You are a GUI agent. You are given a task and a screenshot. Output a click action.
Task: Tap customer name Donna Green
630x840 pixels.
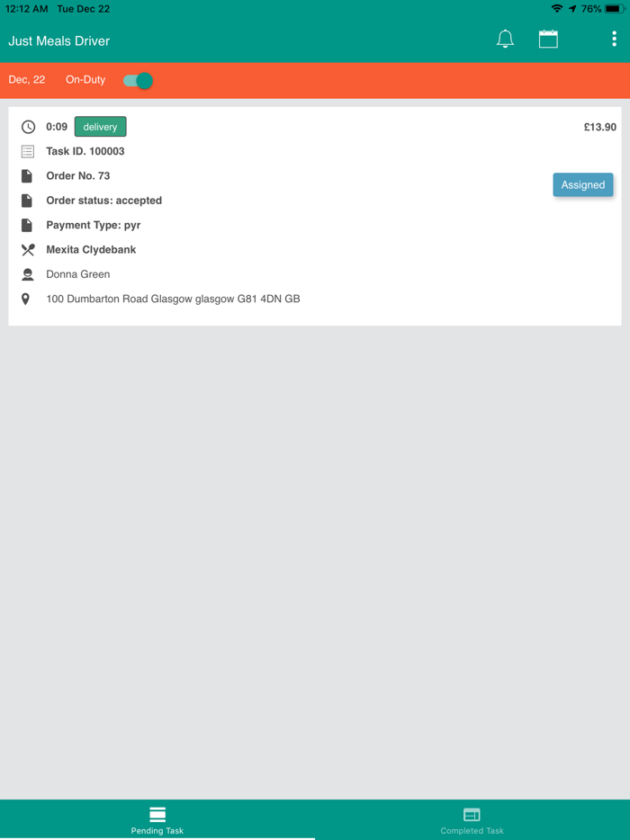coord(78,274)
